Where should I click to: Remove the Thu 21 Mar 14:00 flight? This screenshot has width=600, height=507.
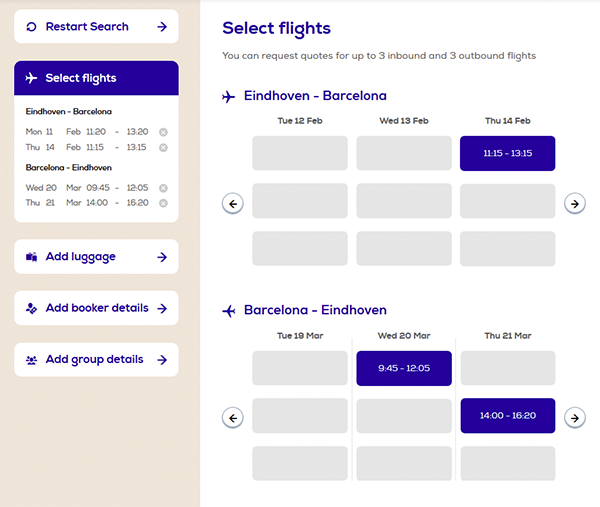pos(163,203)
